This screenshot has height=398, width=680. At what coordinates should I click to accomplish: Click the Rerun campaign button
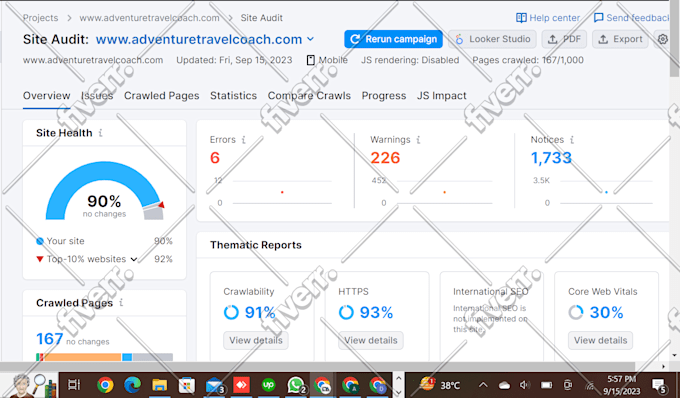coord(393,39)
